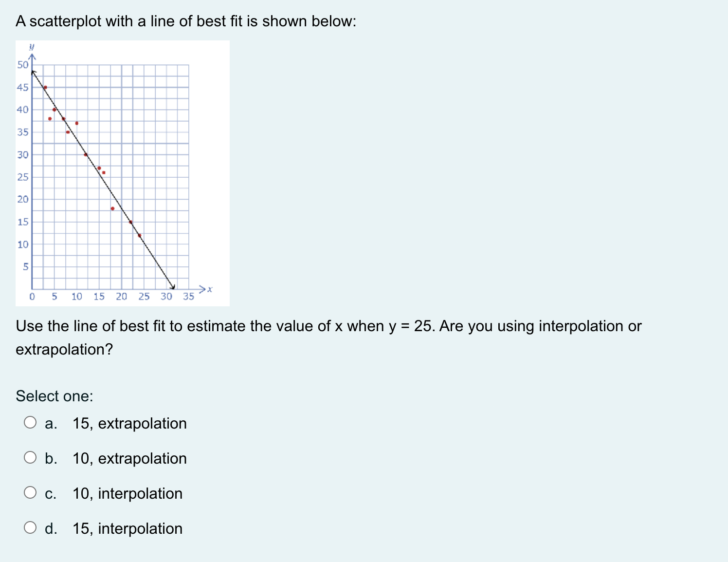The image size is (728, 562).
Task: Choose the answer "15, interpolation"
Action: click(127, 529)
